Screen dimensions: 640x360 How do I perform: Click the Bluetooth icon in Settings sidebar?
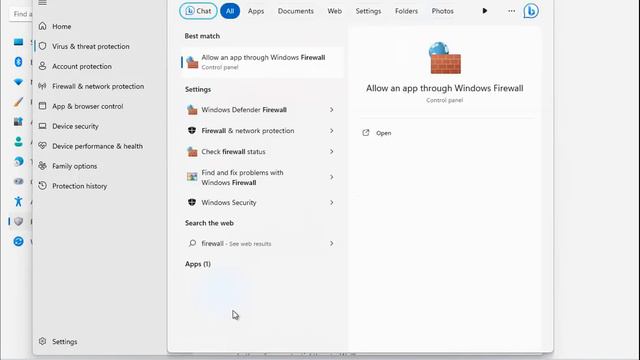click(18, 62)
